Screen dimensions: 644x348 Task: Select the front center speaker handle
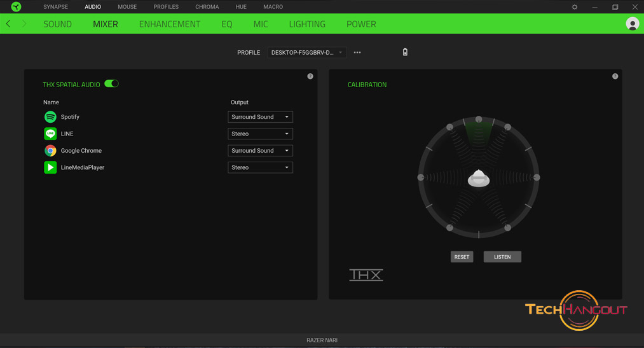click(x=479, y=119)
